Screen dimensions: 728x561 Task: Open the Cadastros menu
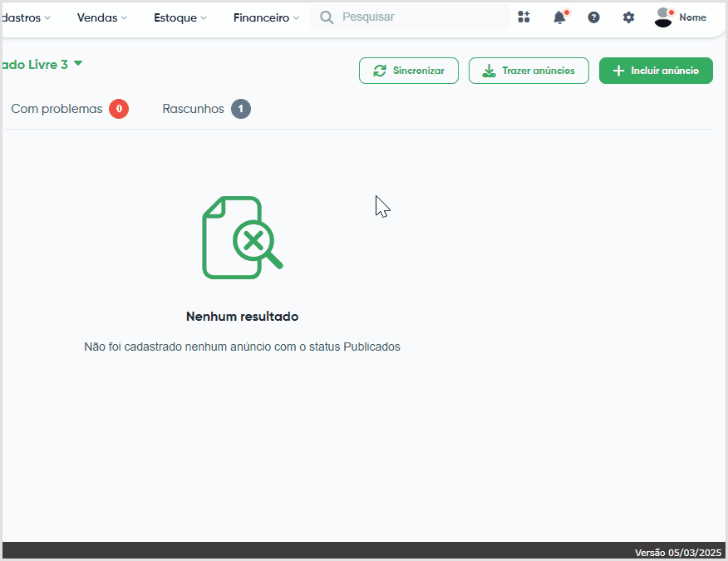tap(26, 17)
